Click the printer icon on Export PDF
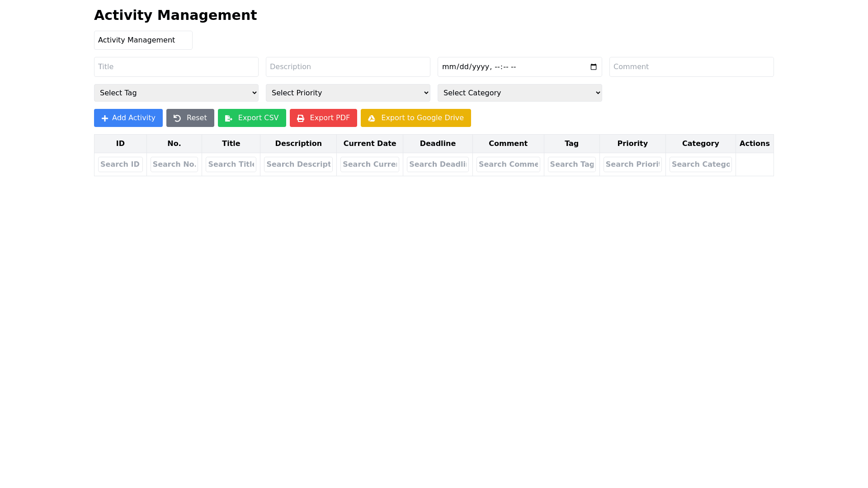This screenshot has width=868, height=488. tap(301, 118)
